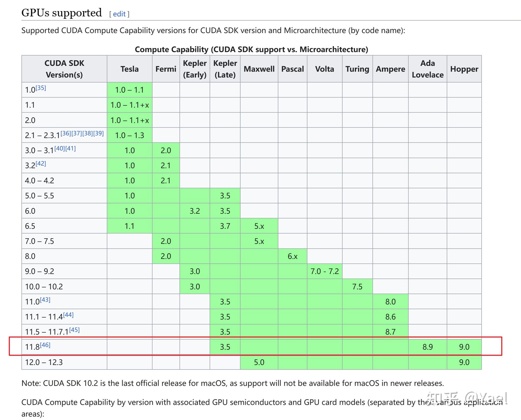Click the table caption Compute Capability title
The image size is (521, 420).
pos(251,49)
